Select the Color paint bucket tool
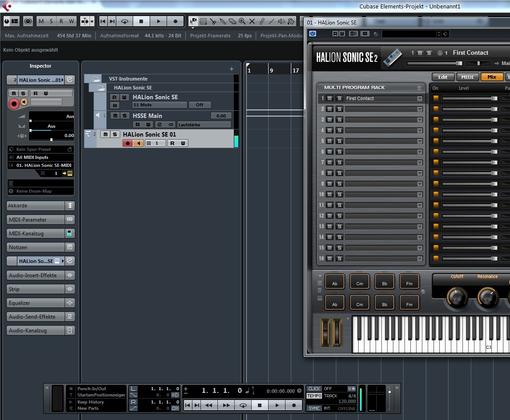This screenshot has width=510, height=420. tap(291, 21)
